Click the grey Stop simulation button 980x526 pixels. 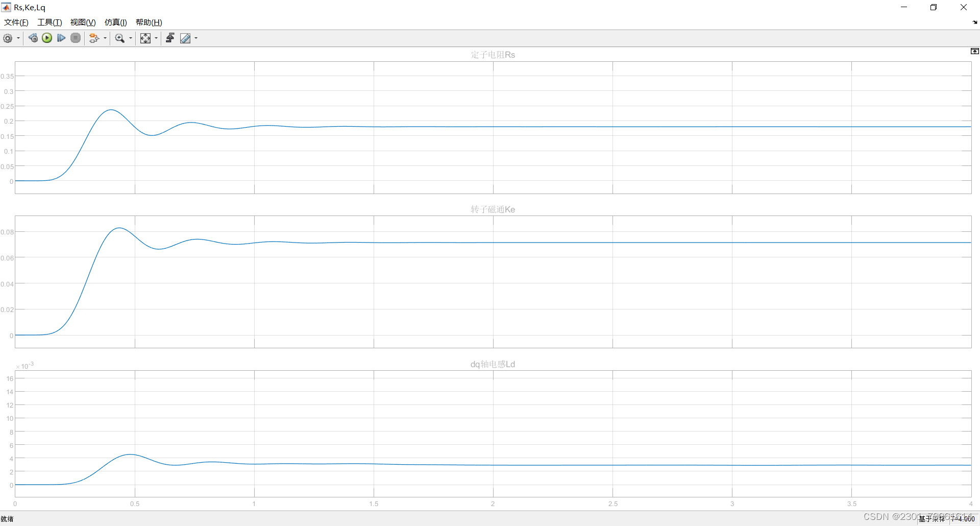pos(76,38)
